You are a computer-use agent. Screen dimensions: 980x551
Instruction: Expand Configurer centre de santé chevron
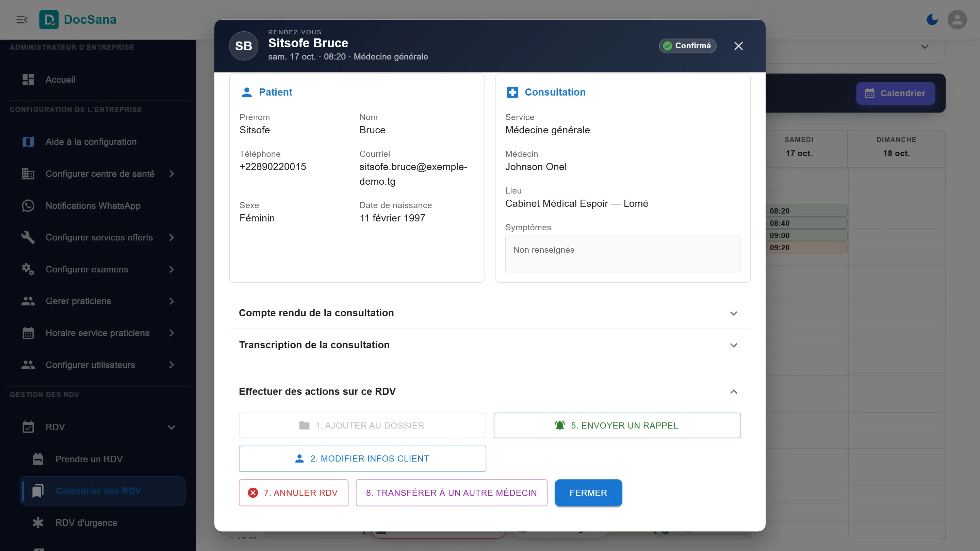click(x=171, y=174)
